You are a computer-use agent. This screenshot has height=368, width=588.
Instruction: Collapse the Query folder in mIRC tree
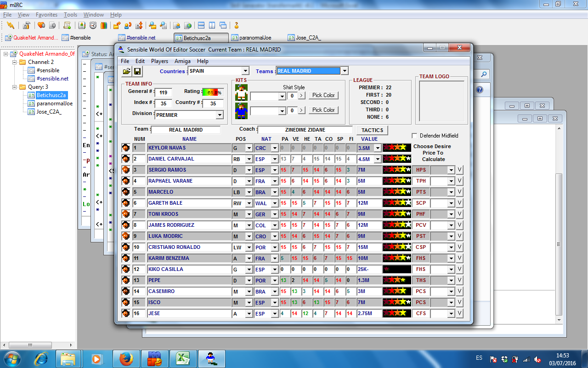14,87
